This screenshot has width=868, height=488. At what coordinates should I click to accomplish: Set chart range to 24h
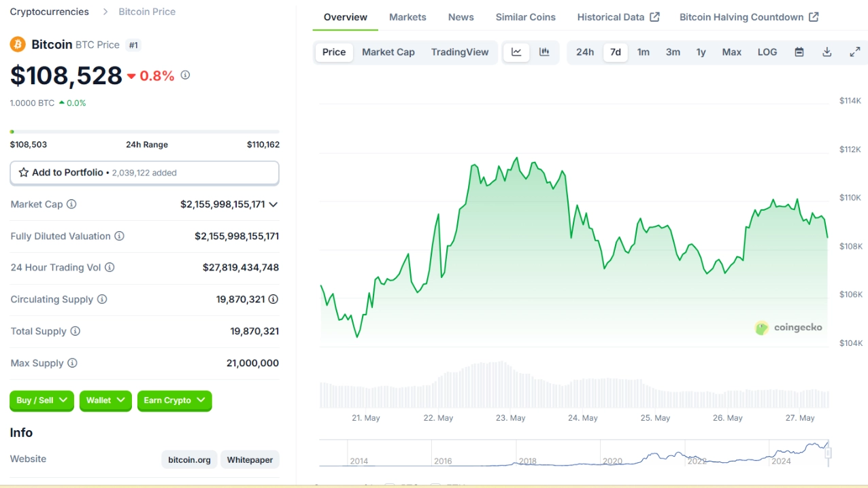pos(585,52)
